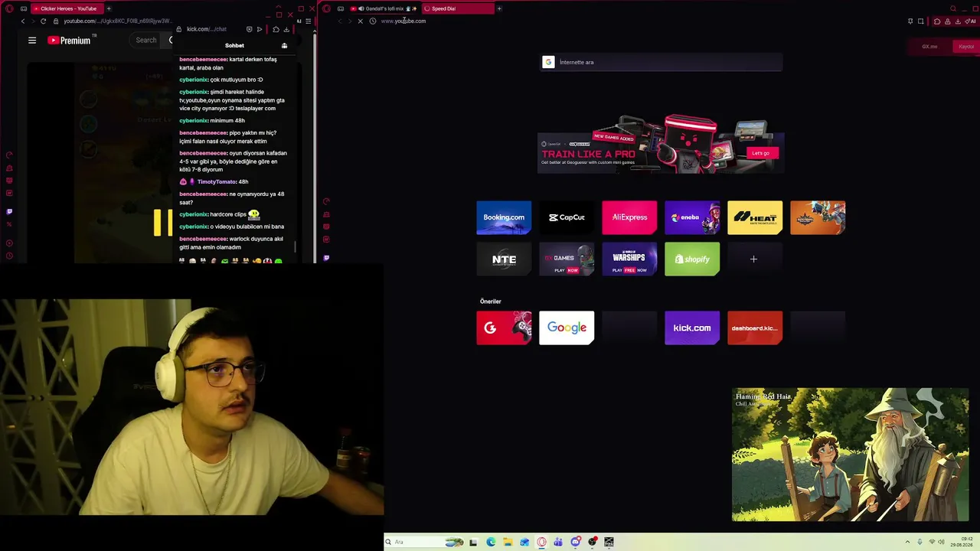Open the AliExpress speed dial tile
Screen dimensions: 980x551
coord(629,217)
